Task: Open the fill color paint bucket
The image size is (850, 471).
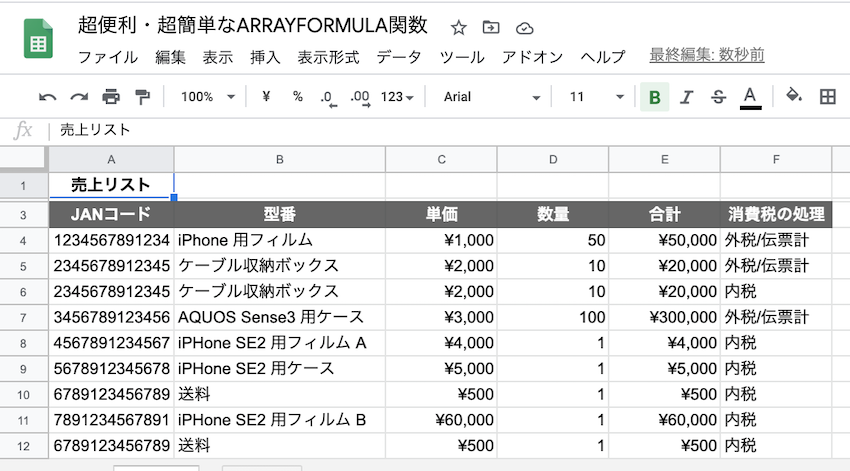Action: (794, 97)
